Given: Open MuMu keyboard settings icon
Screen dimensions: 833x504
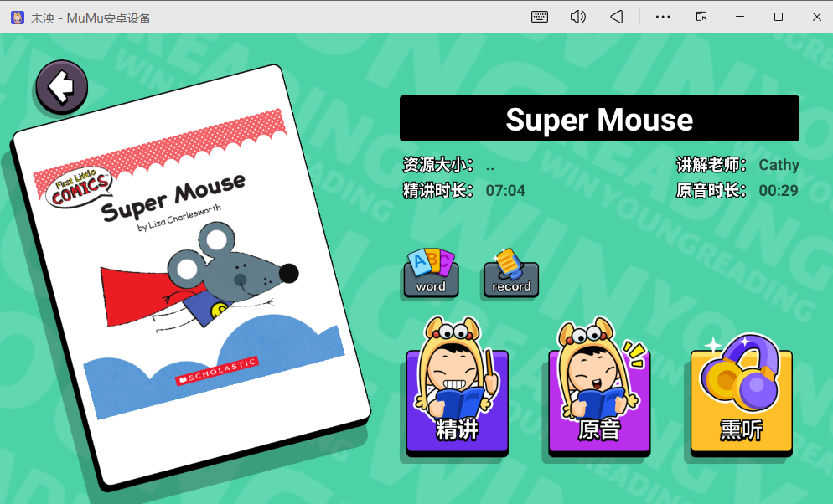Looking at the screenshot, I should tap(539, 17).
